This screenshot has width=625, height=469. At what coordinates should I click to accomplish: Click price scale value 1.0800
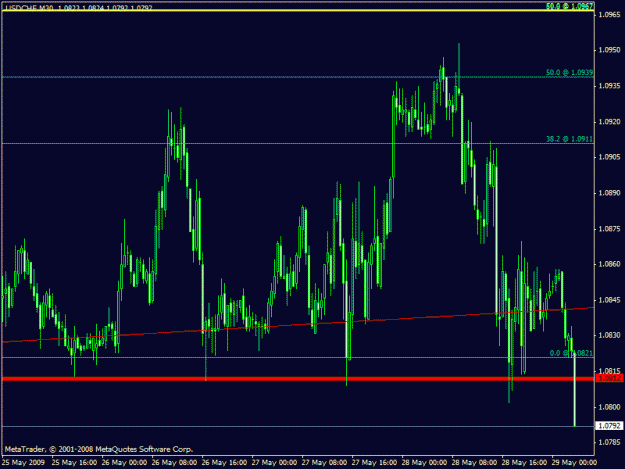click(x=609, y=407)
